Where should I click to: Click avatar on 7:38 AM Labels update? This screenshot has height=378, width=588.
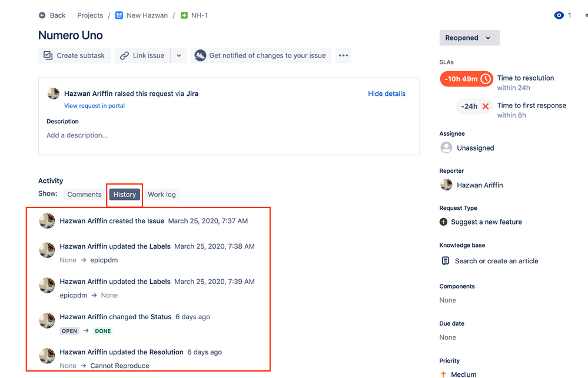tap(47, 250)
